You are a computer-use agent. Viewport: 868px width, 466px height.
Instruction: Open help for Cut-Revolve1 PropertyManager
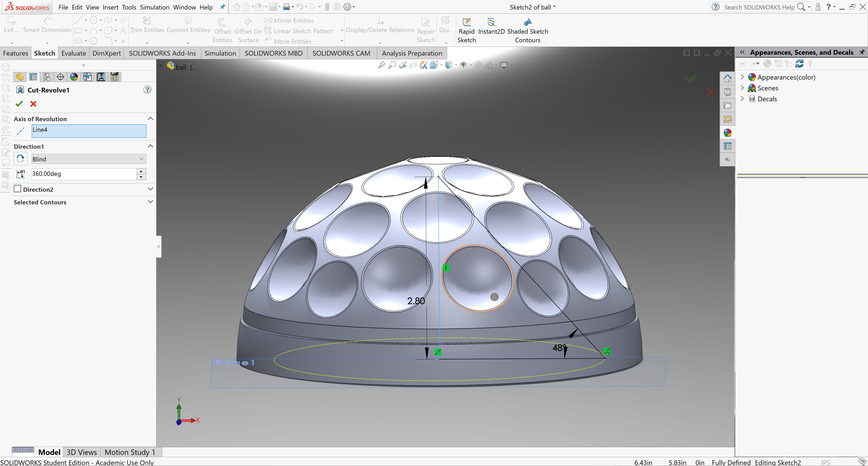click(147, 90)
